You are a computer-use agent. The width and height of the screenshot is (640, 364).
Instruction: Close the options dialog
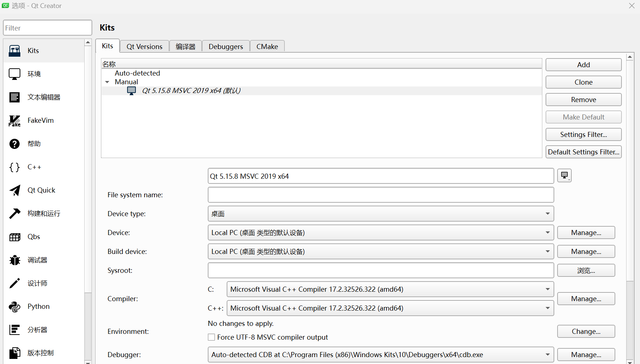coord(632,6)
